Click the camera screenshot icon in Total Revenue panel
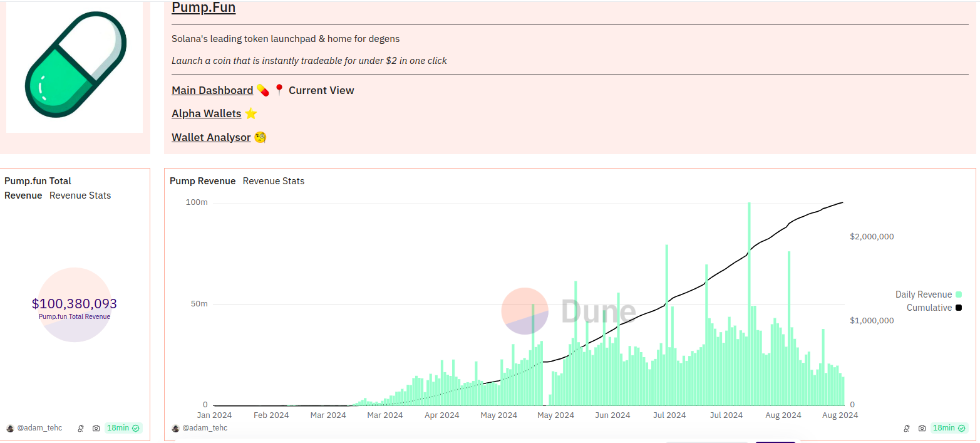The height and width of the screenshot is (443, 980). 96,428
